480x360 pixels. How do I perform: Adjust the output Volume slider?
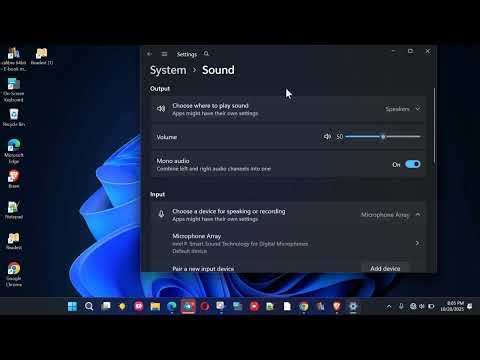[x=383, y=137]
